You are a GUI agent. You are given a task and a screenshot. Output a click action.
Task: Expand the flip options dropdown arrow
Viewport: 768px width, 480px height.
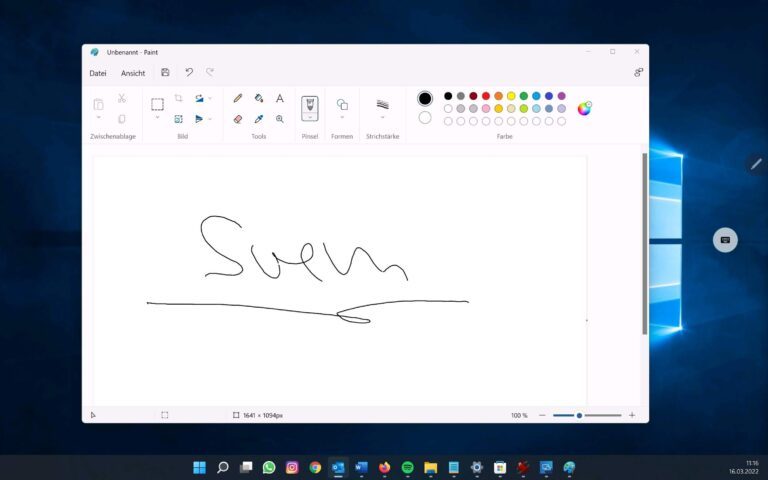[x=210, y=119]
